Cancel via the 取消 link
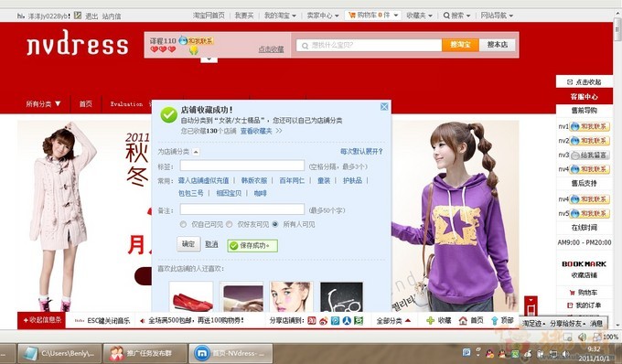Viewport: 622px width, 364px height. [x=211, y=244]
